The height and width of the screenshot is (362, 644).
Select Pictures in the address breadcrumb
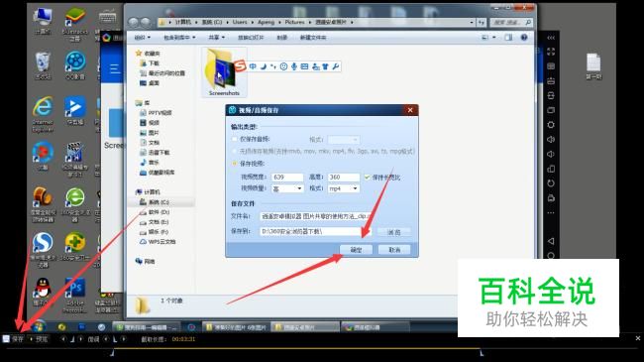pos(295,22)
